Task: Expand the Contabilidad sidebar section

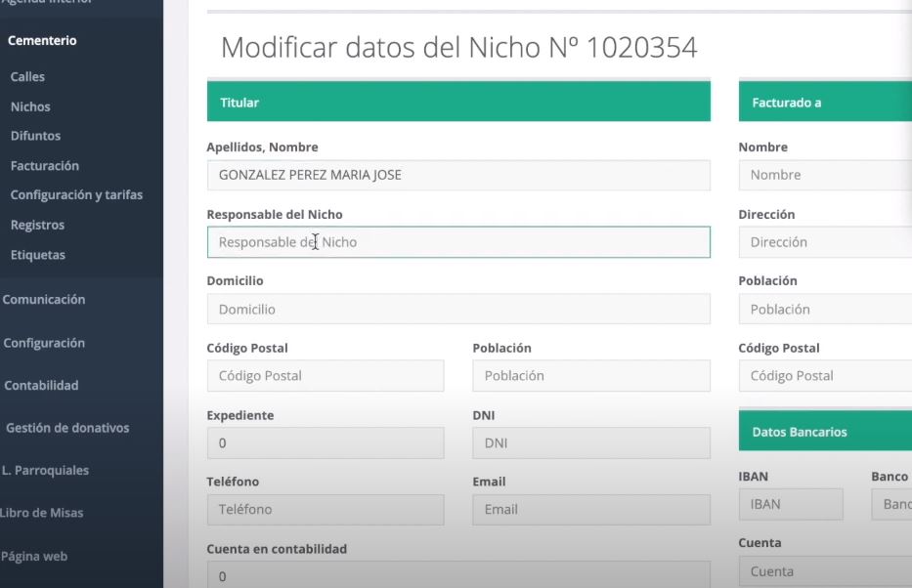Action: (41, 385)
